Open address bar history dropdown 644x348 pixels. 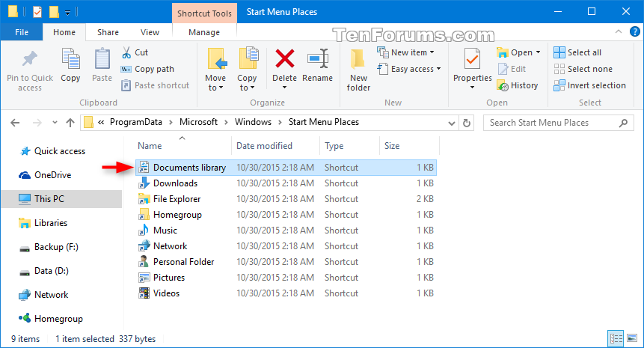[452, 123]
